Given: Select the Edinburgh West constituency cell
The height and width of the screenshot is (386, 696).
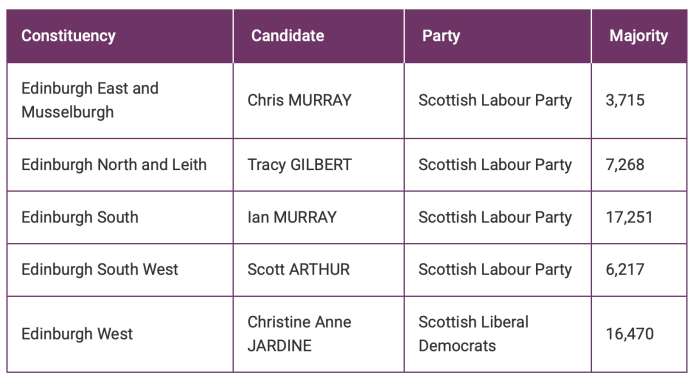Looking at the screenshot, I should 120,334.
